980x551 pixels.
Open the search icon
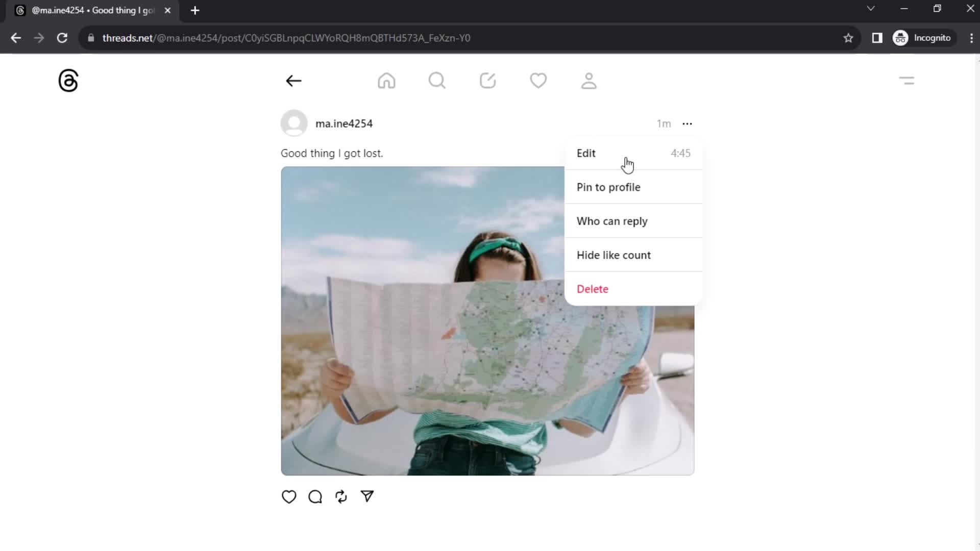point(437,80)
